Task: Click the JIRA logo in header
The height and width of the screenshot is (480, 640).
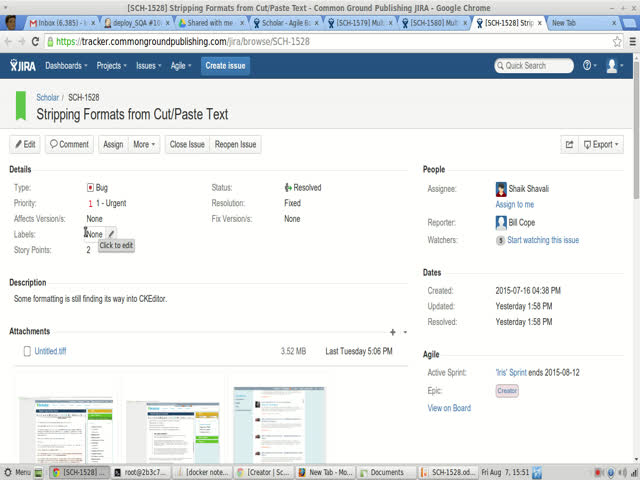Action: [22, 66]
